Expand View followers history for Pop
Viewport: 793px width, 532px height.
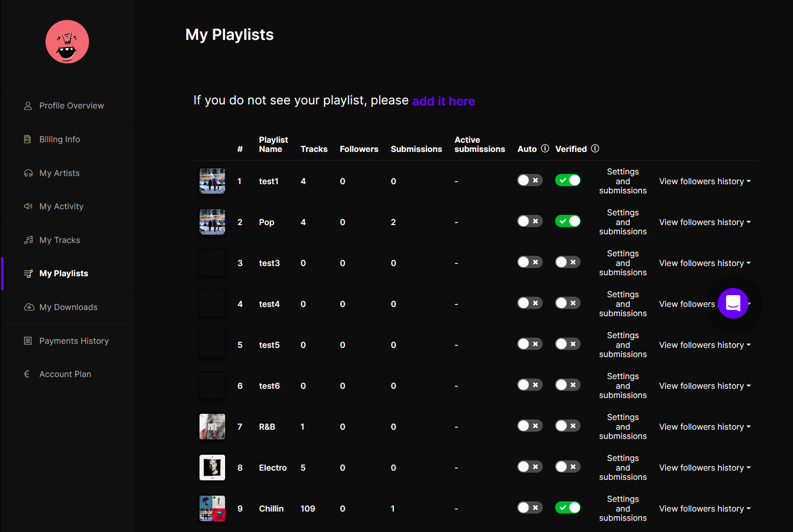pos(705,222)
